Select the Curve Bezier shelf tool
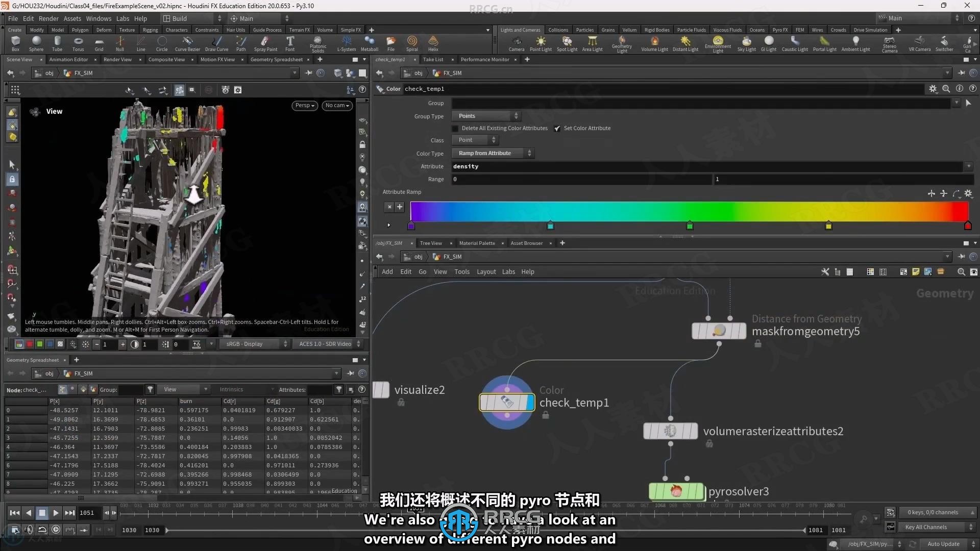The height and width of the screenshot is (551, 980). point(187,44)
